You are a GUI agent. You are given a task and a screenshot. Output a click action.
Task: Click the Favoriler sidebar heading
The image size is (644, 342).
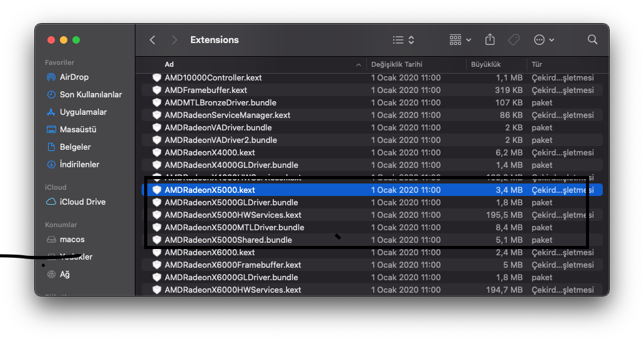pyautogui.click(x=59, y=62)
